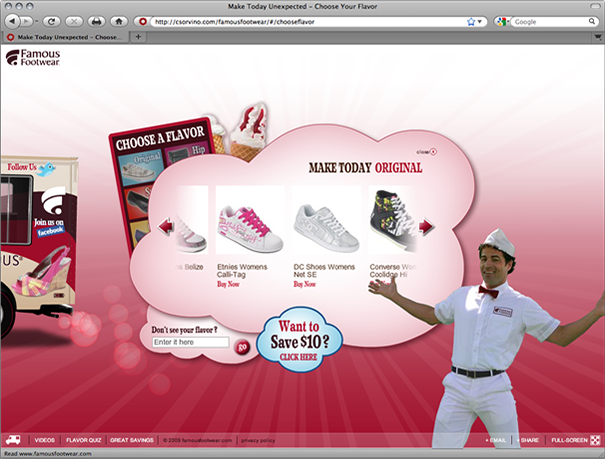Open FLAVOR QUIZ in the footer menu
Image resolution: width=605 pixels, height=459 pixels.
pos(84,440)
